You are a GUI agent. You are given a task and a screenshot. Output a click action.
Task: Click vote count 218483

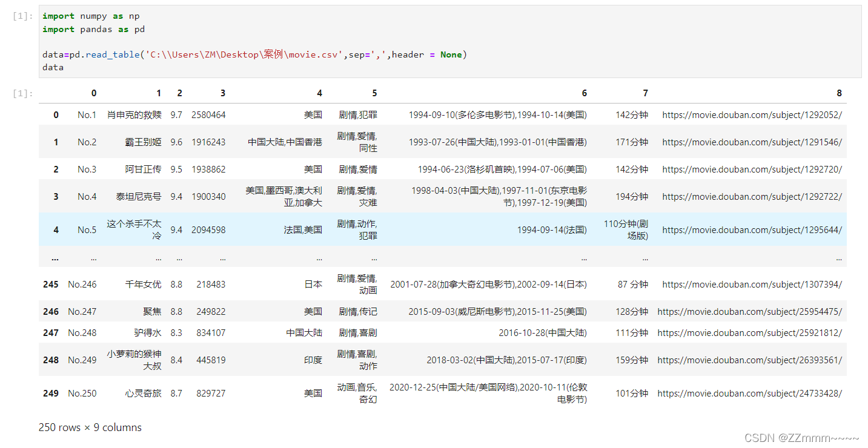211,284
